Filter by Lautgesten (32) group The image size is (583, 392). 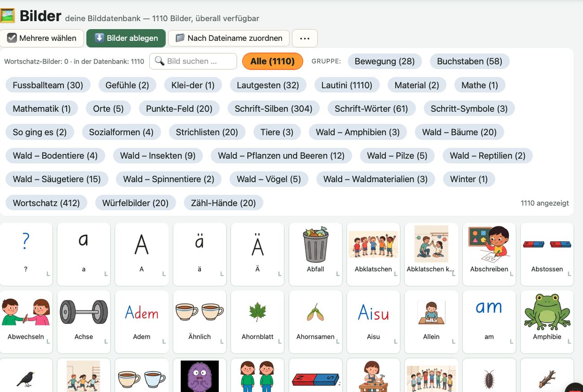coord(268,85)
